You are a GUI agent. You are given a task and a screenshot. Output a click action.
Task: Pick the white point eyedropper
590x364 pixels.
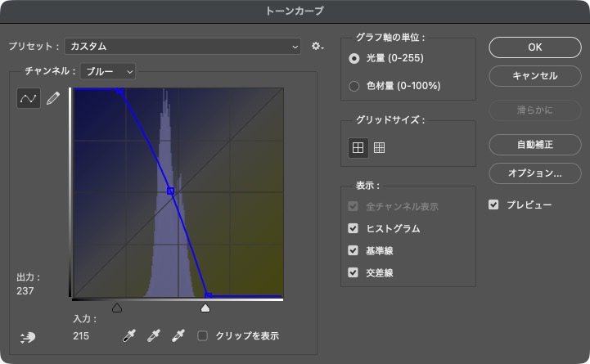pyautogui.click(x=178, y=335)
